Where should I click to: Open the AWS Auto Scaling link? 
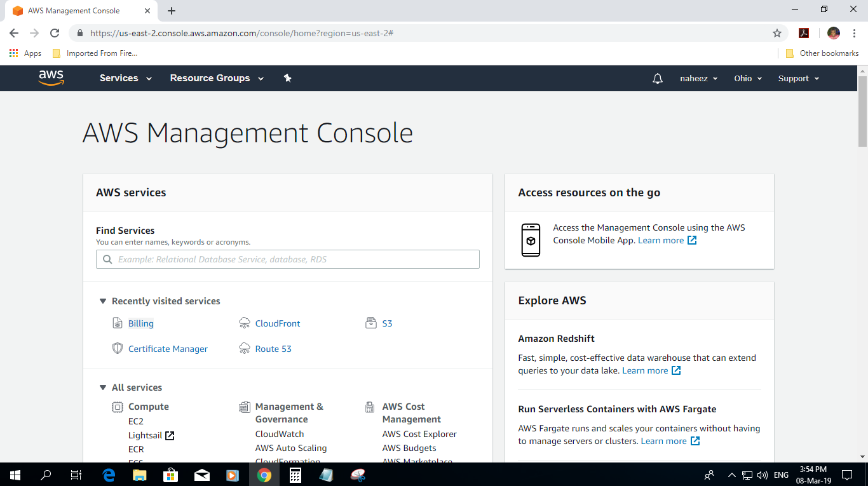point(291,448)
